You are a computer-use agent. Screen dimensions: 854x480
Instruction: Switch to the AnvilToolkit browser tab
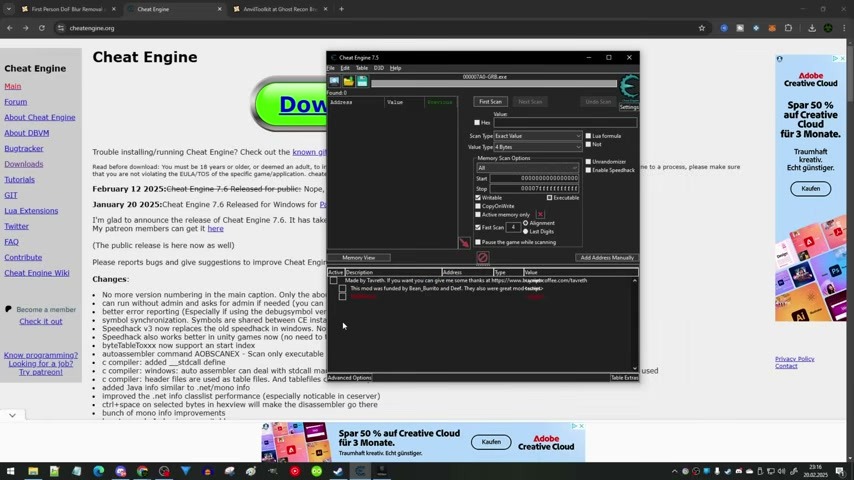click(280, 9)
